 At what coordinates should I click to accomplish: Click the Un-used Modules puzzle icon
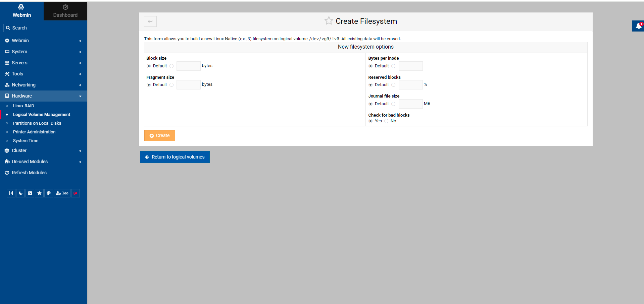7,162
